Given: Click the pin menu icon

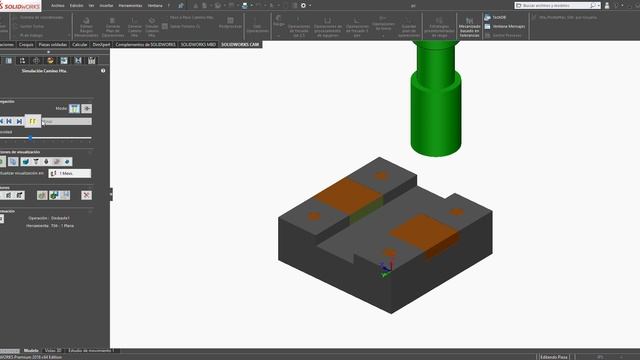Looking at the screenshot, I should pos(180,6).
